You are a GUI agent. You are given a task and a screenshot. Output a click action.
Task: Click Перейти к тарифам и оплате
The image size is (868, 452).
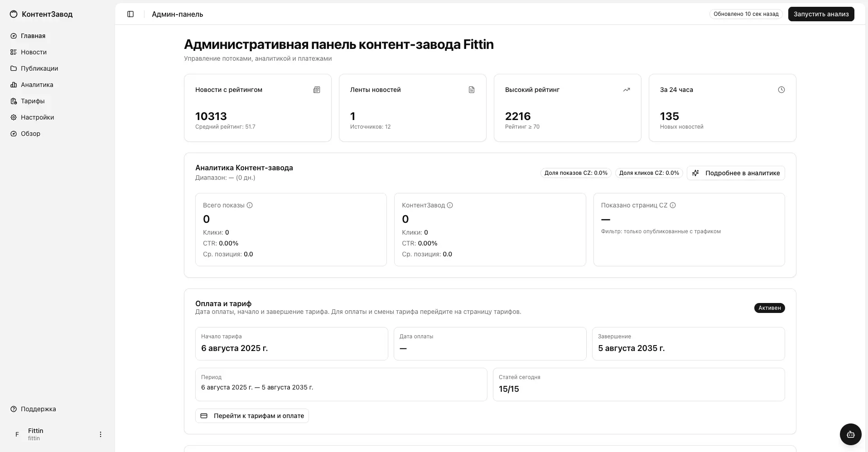[252, 416]
